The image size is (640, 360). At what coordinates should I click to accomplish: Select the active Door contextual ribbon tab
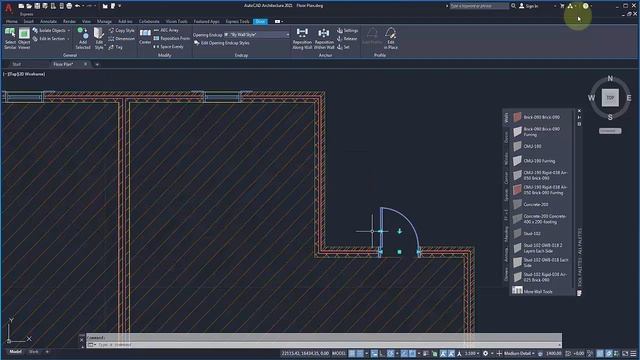(260, 21)
